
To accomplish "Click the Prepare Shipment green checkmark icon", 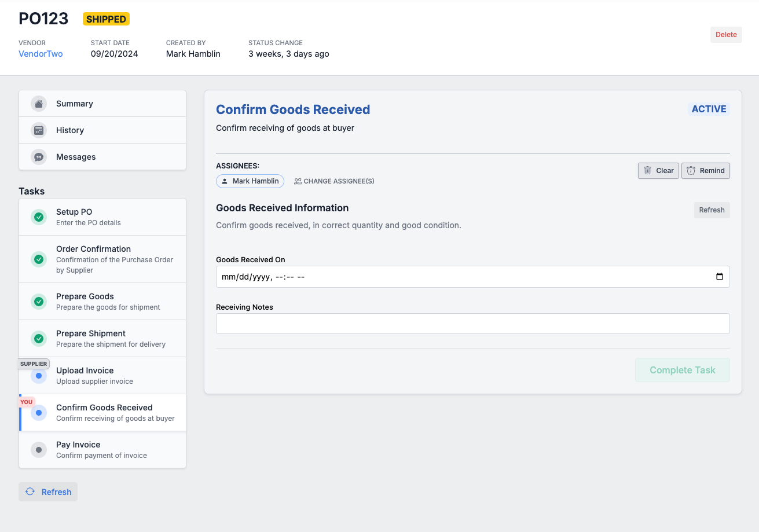I will (x=39, y=339).
